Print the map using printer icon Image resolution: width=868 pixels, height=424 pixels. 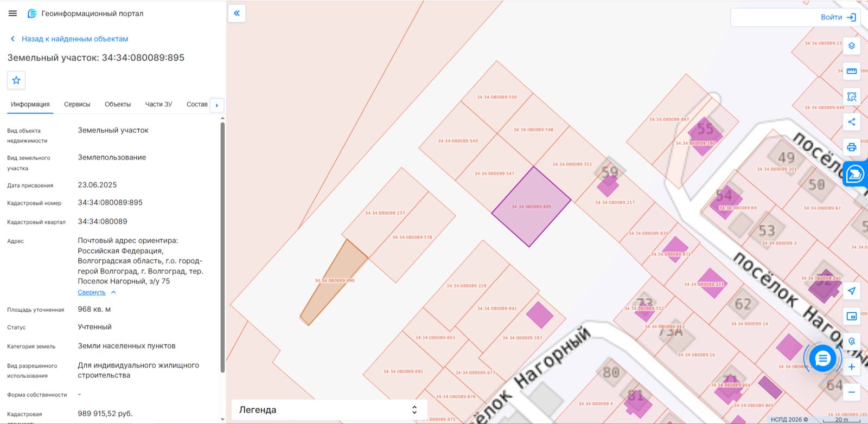point(852,147)
